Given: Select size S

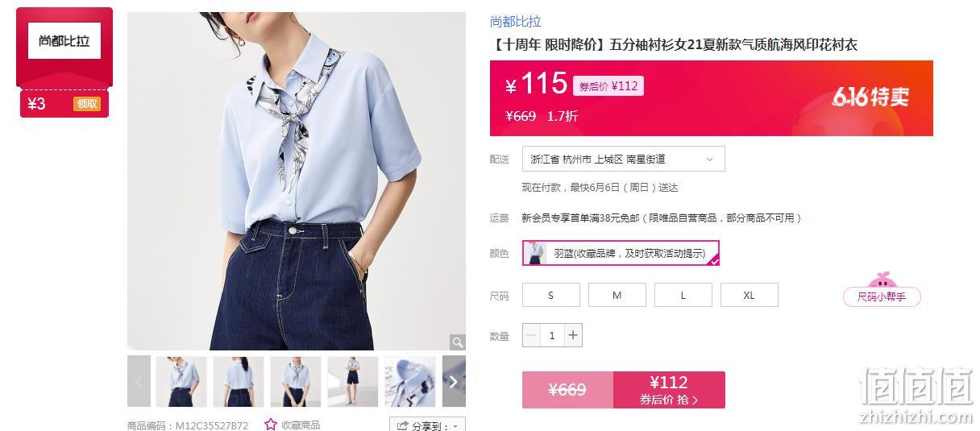Looking at the screenshot, I should point(551,295).
